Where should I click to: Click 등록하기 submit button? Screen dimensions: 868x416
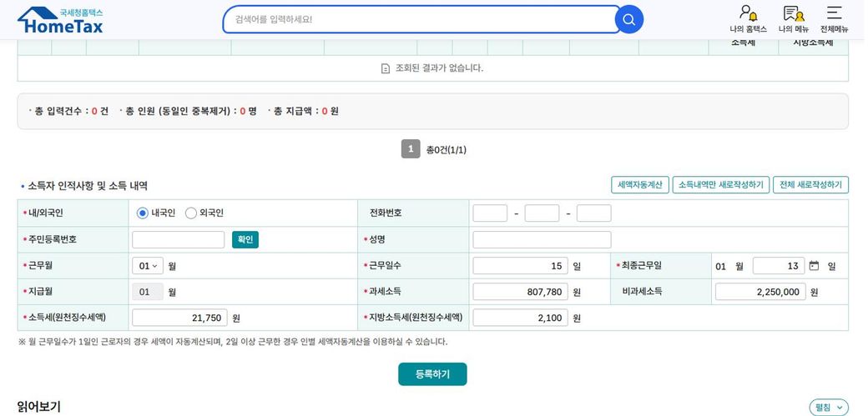(432, 374)
